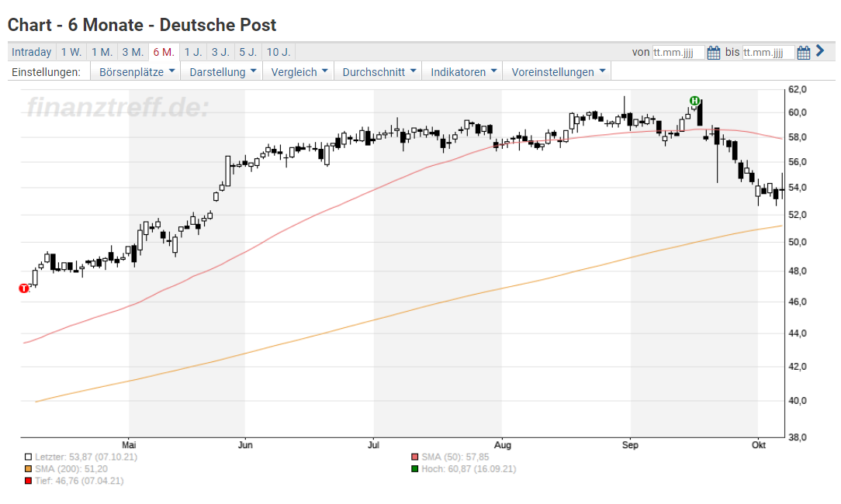841x504 pixels.
Task: Click the 52,0 y-axis price label
Action: pos(798,215)
